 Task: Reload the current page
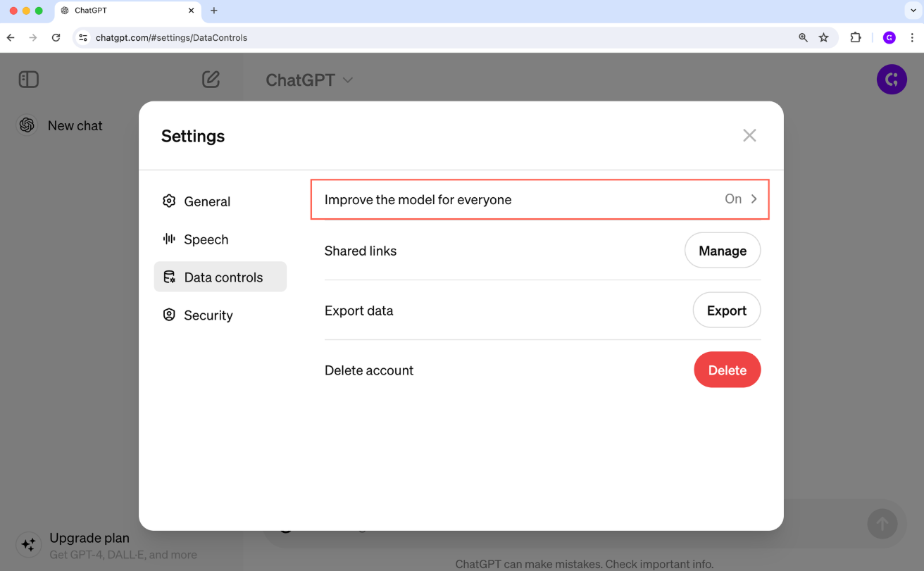pyautogui.click(x=56, y=37)
